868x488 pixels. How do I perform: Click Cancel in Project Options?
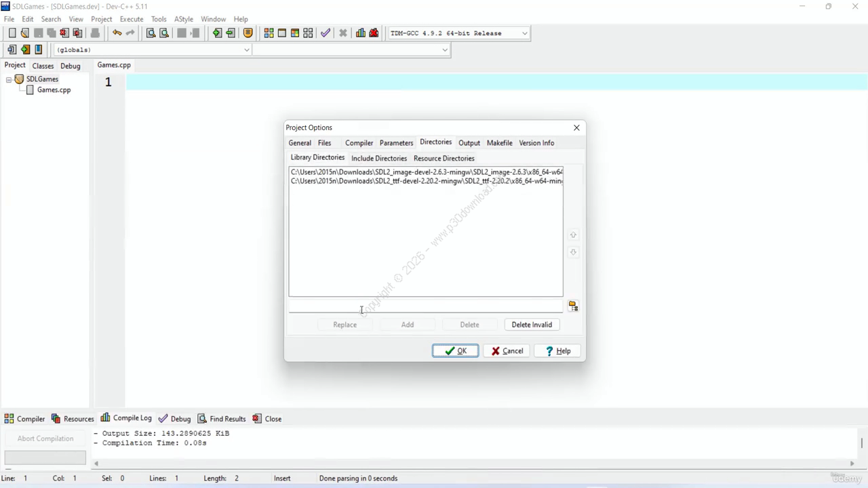click(507, 351)
